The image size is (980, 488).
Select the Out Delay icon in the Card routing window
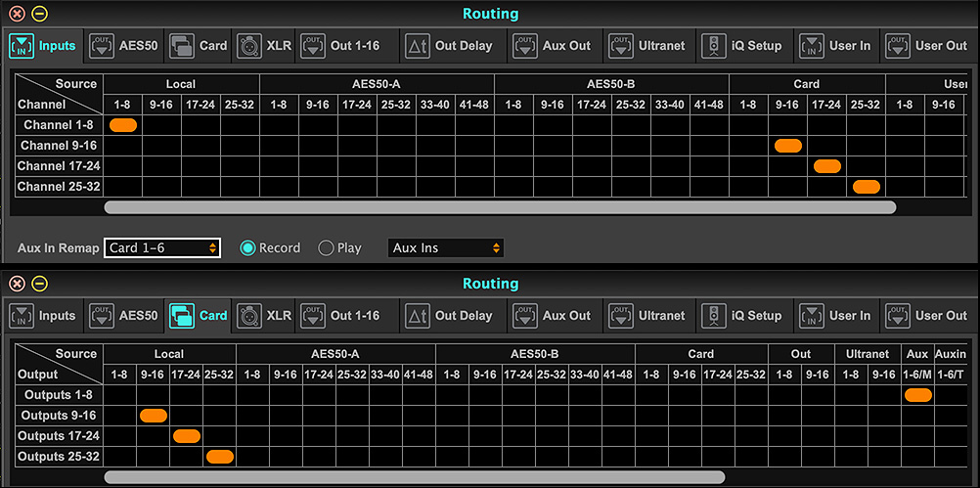[x=418, y=316]
